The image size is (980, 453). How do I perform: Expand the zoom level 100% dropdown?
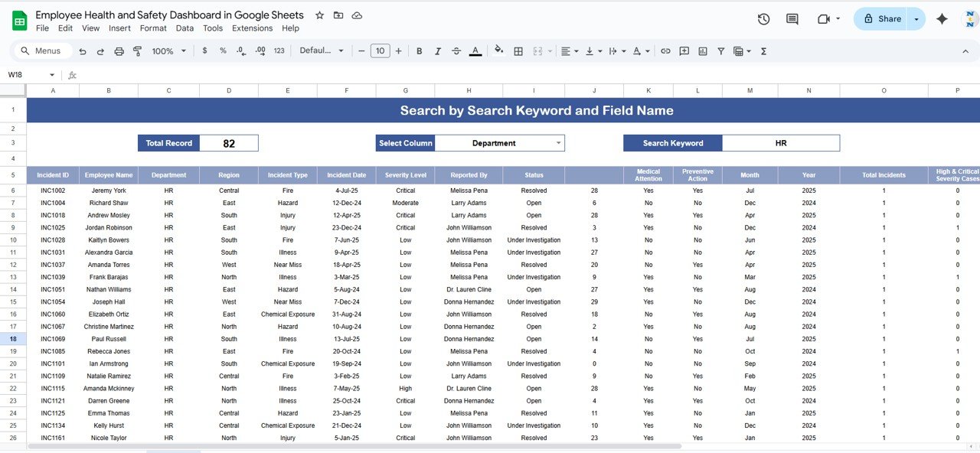pos(168,51)
